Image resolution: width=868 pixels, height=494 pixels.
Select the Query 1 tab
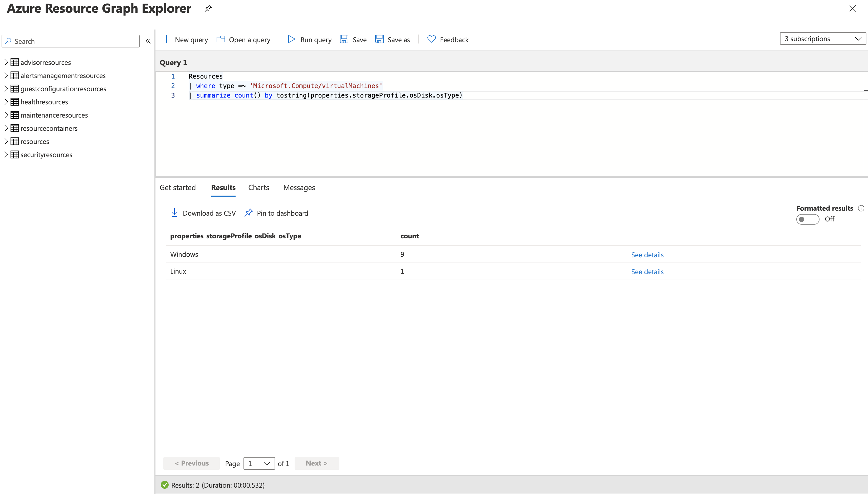pos(173,63)
